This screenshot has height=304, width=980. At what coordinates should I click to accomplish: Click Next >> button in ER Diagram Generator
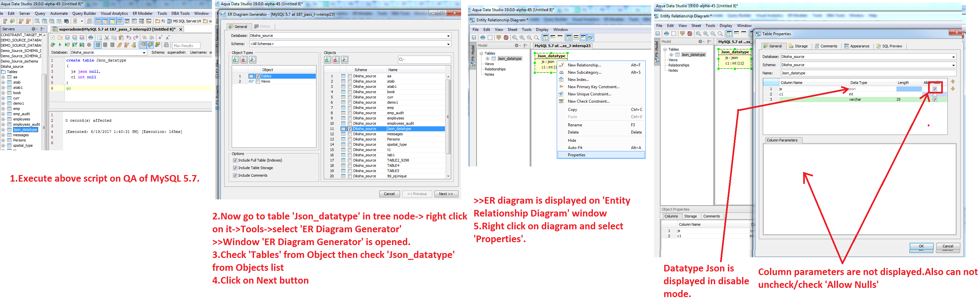pyautogui.click(x=446, y=194)
